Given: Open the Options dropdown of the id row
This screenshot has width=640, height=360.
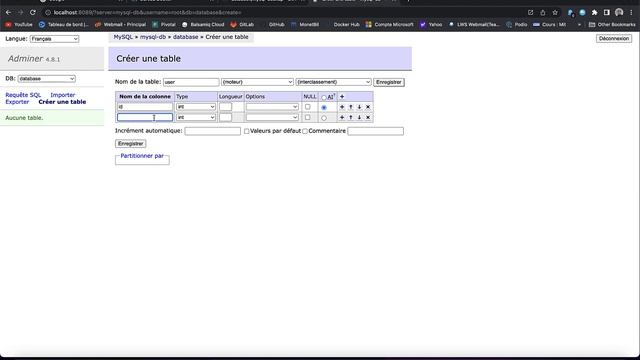Looking at the screenshot, I should [272, 107].
